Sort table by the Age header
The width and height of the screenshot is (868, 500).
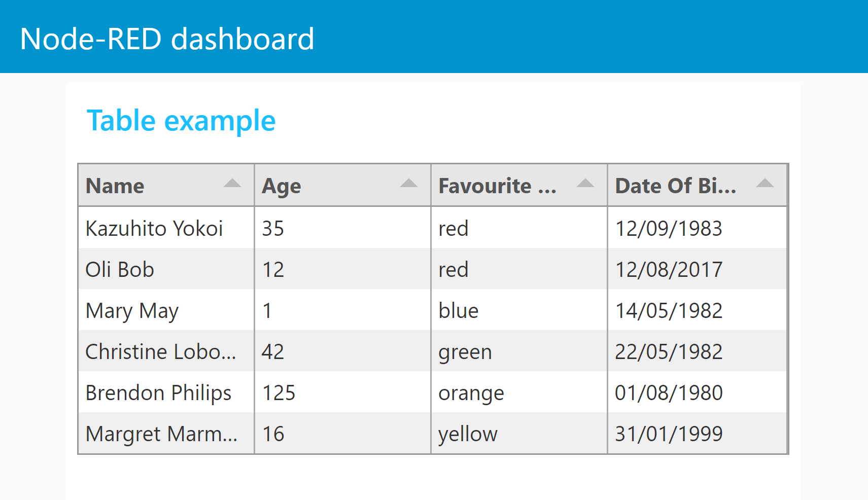pos(282,186)
